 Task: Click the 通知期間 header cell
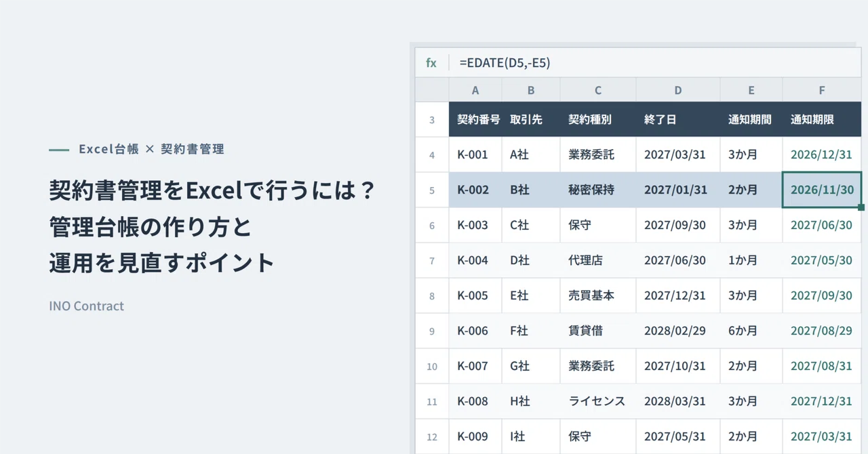[x=751, y=120]
